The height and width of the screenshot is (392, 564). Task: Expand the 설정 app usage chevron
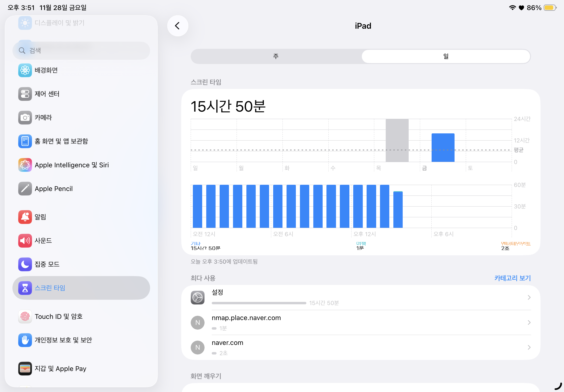click(529, 297)
